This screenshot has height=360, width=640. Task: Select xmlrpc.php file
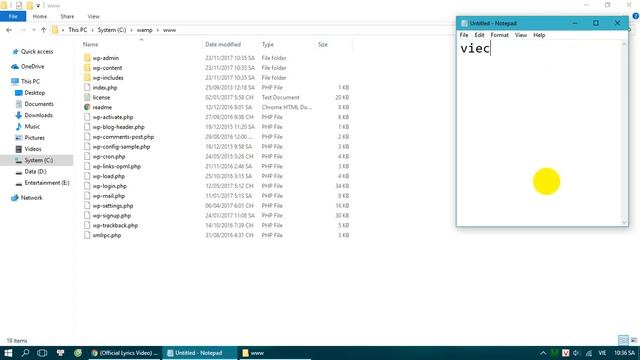tap(107, 236)
